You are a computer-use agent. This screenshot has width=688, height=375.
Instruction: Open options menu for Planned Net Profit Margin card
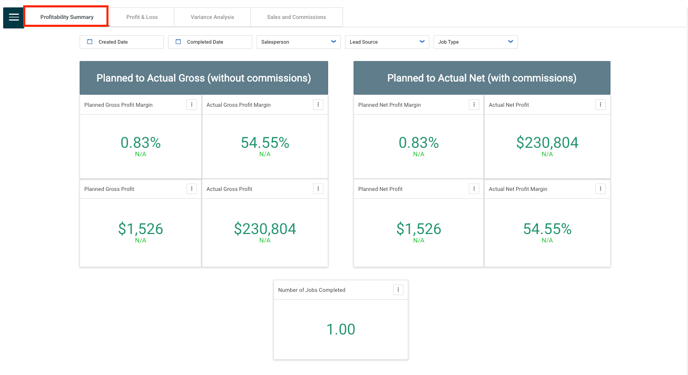click(x=474, y=104)
